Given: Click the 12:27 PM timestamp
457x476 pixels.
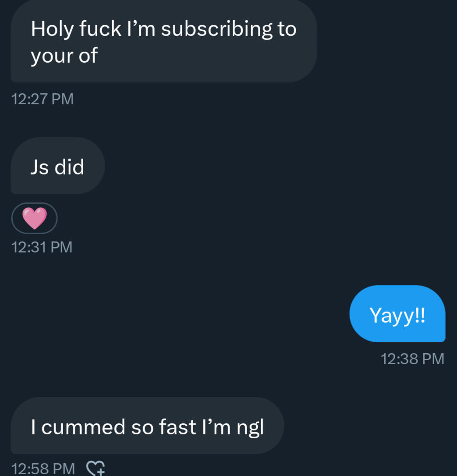Looking at the screenshot, I should coord(43,99).
